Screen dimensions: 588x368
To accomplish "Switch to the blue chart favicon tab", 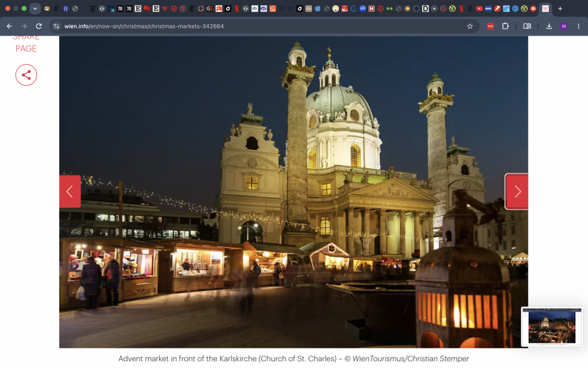I will [506, 9].
